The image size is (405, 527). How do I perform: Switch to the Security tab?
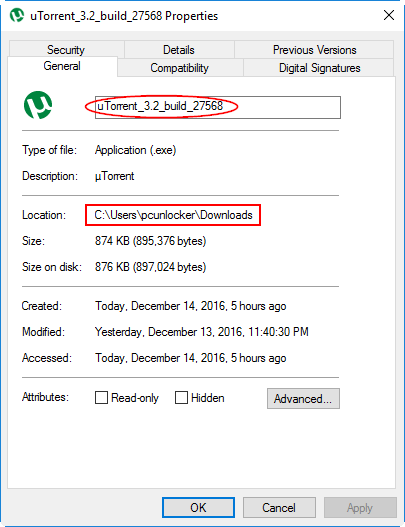click(66, 50)
